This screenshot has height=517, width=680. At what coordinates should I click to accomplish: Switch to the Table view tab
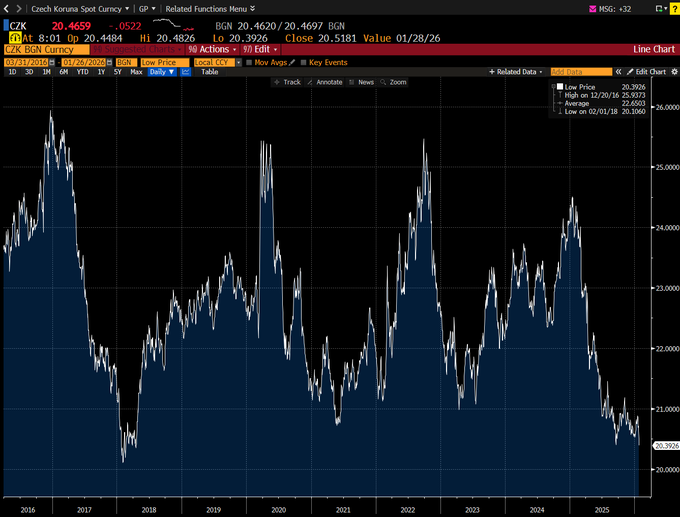coord(209,72)
